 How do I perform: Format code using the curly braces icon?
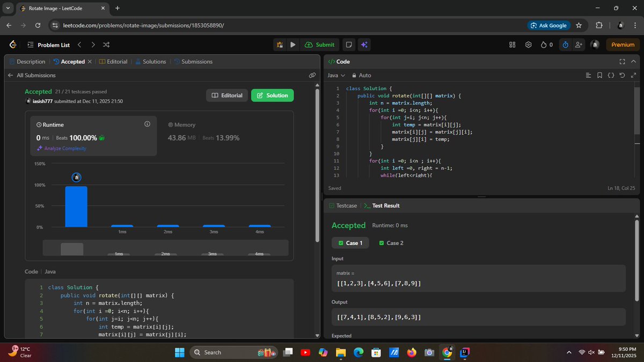[611, 75]
